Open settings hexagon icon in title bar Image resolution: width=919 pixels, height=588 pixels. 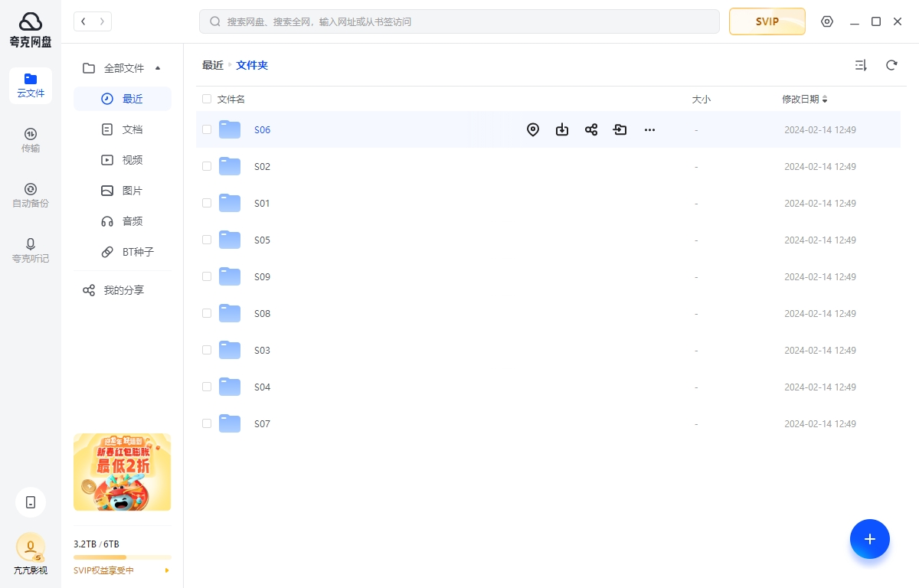[x=827, y=21]
